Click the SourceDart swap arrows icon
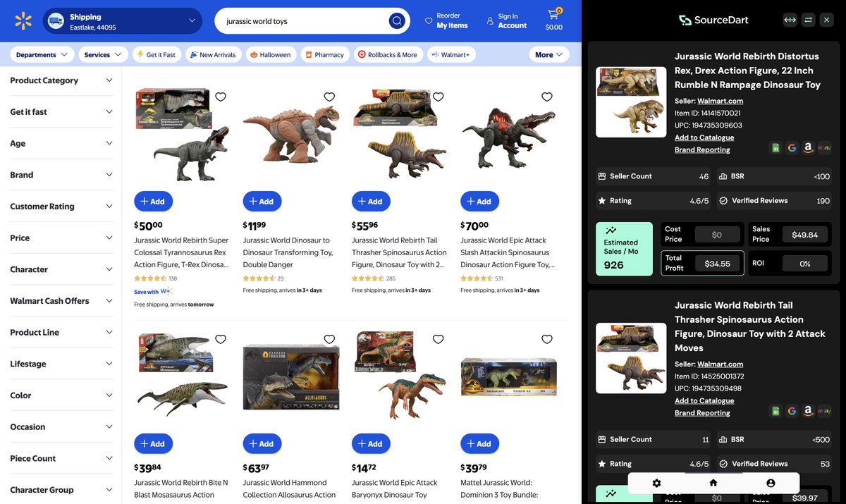The width and height of the screenshot is (846, 504). (808, 20)
